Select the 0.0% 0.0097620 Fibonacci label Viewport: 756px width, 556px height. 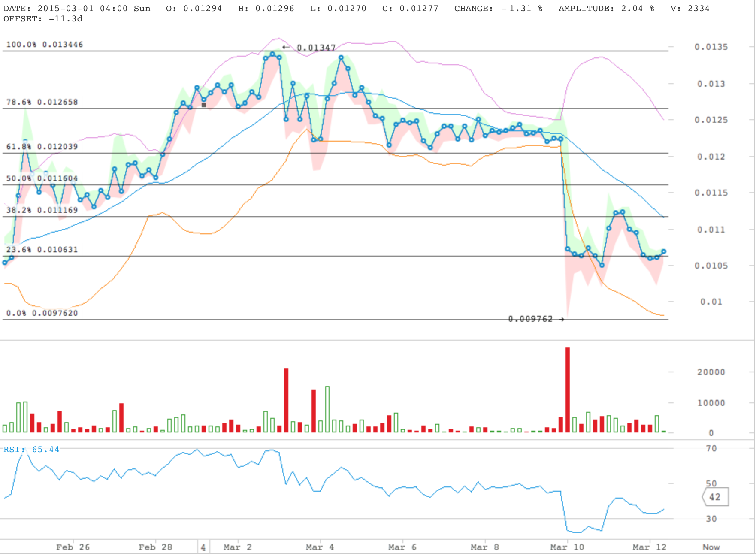[42, 313]
